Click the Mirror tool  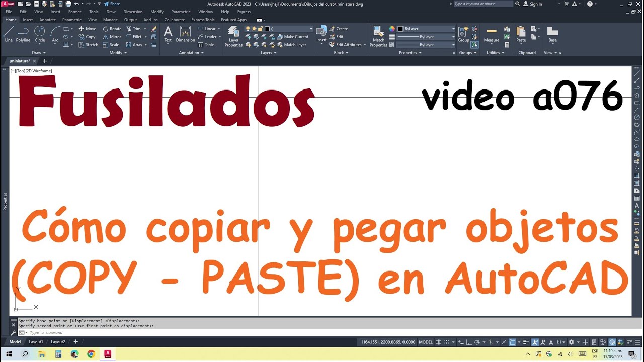click(112, 37)
